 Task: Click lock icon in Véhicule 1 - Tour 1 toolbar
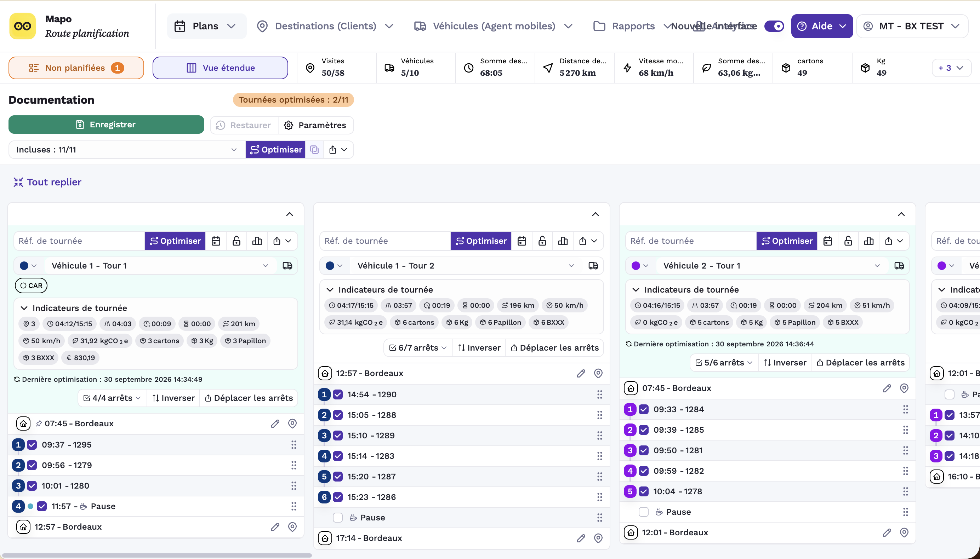[236, 241]
